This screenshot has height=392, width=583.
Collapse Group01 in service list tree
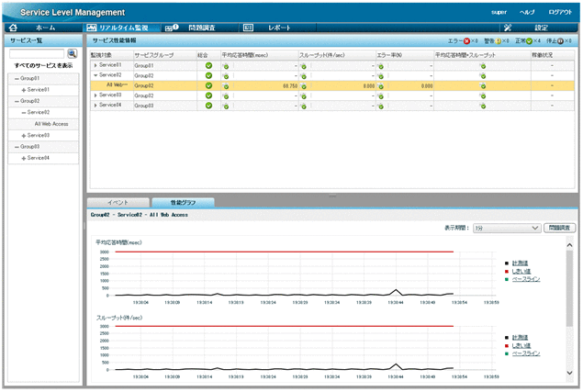tap(17, 78)
